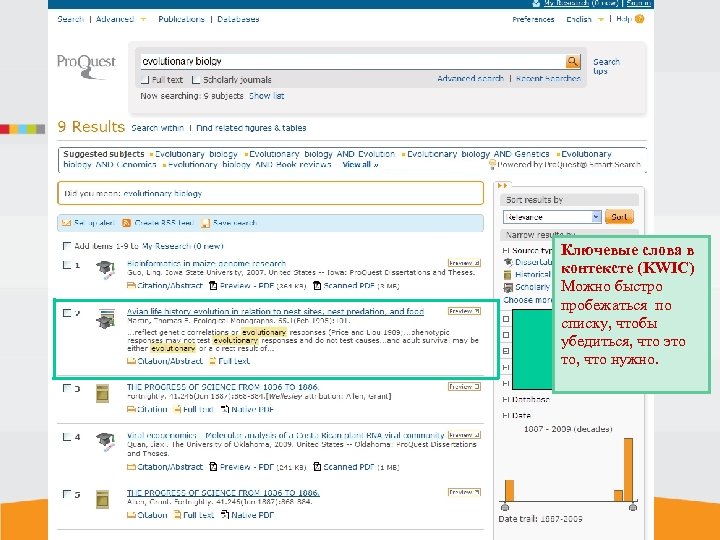
Task: Open Preview badge for result 3
Action: point(464,387)
